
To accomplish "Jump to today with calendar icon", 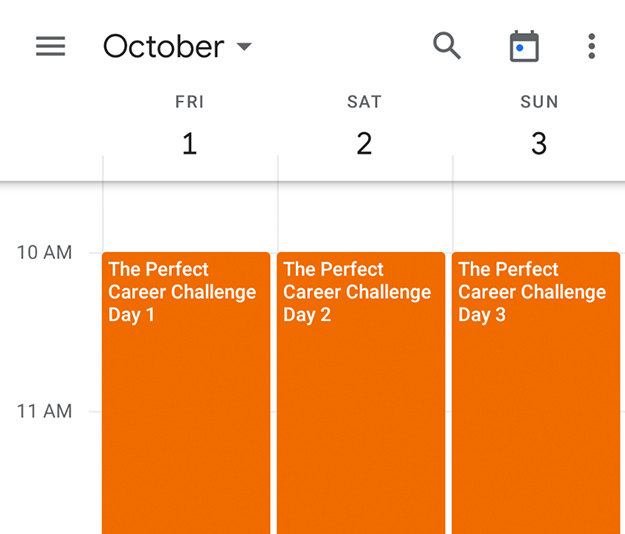I will pos(524,46).
